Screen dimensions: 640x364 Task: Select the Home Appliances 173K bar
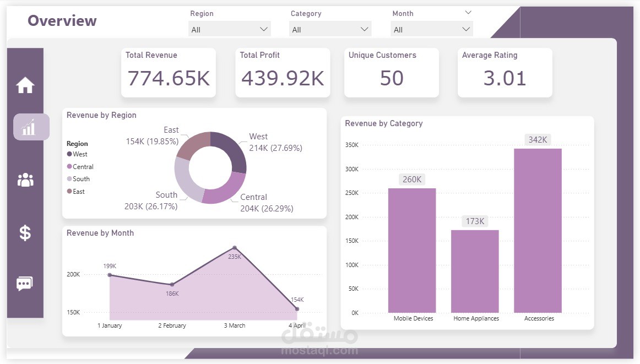coord(475,271)
